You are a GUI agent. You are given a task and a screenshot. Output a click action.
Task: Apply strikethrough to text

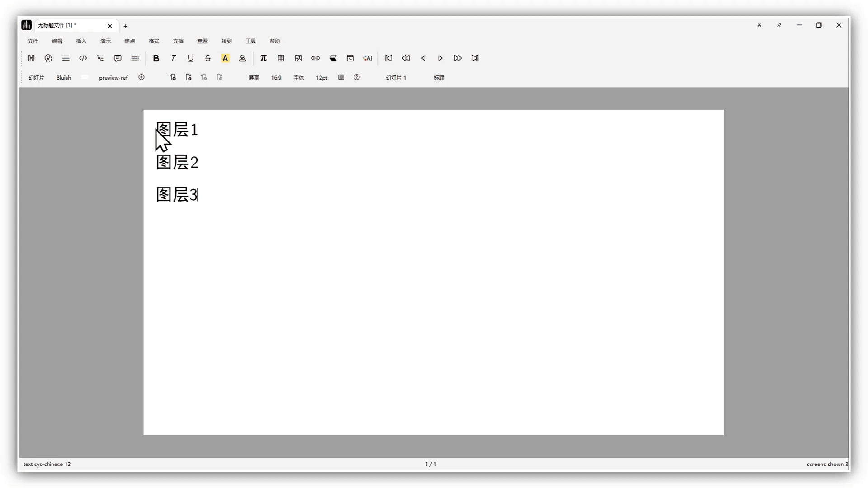[x=208, y=58]
